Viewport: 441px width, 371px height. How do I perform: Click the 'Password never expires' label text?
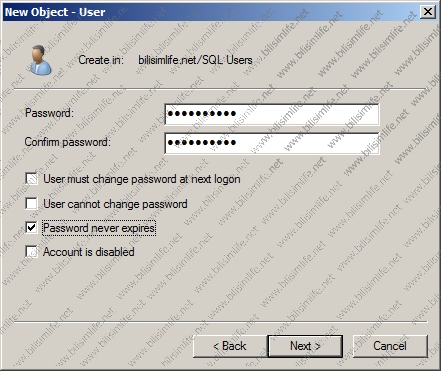(x=99, y=228)
